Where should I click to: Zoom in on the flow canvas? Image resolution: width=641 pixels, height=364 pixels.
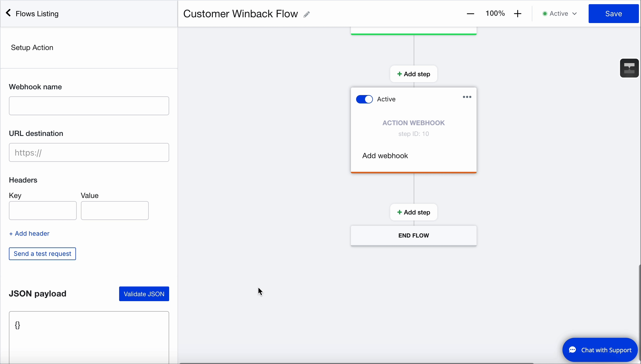(518, 13)
